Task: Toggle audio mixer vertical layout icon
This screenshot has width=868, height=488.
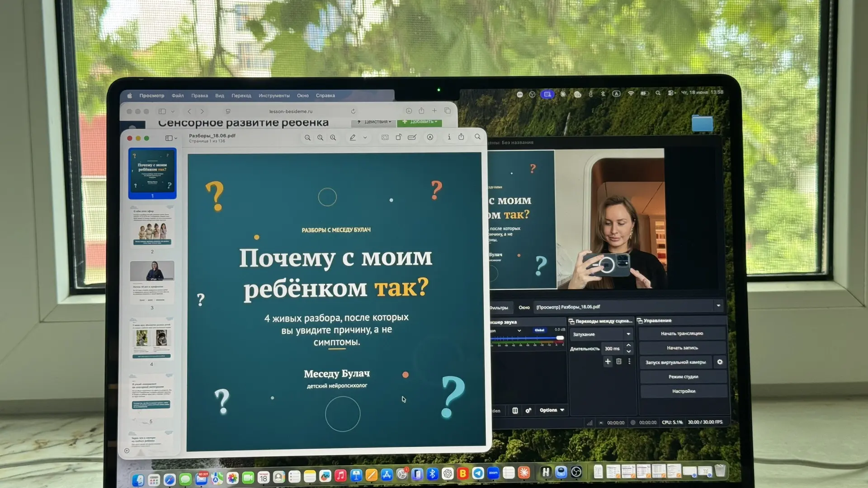Action: click(x=515, y=410)
